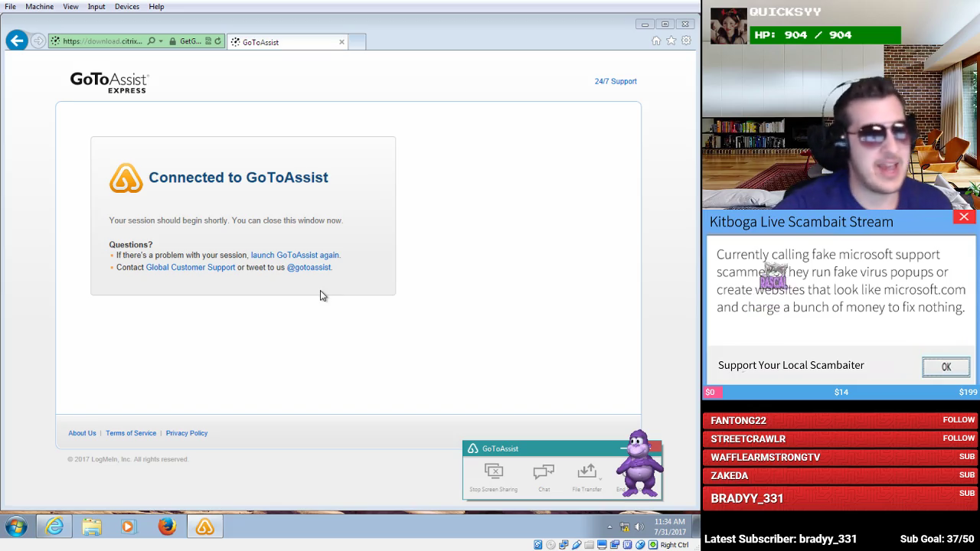Click the padlock security icon in address bar

click(173, 41)
